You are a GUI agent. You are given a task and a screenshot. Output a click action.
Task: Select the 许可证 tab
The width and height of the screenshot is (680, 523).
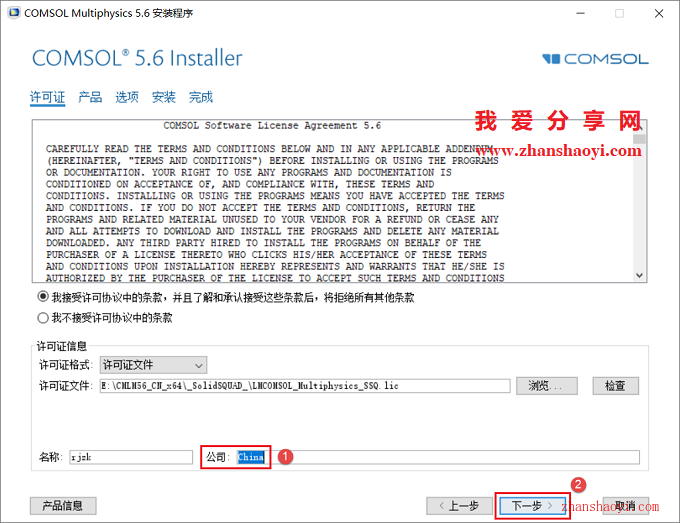47,97
